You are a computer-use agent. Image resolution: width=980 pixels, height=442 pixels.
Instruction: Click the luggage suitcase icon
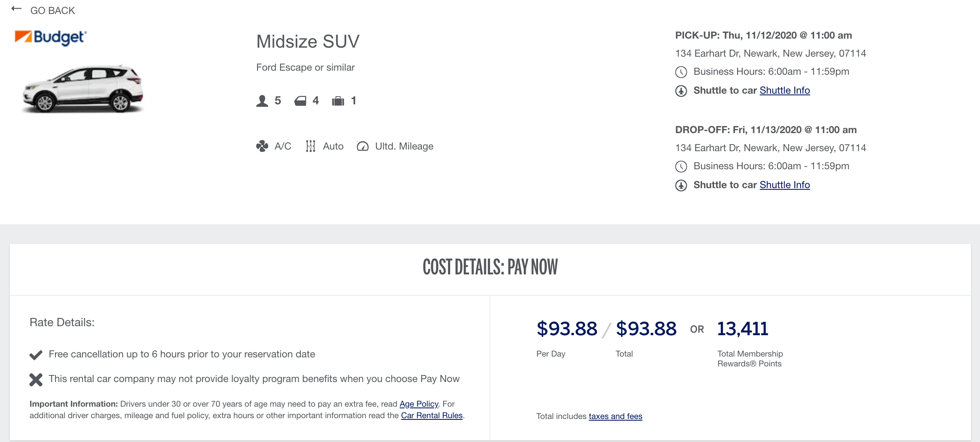point(338,101)
